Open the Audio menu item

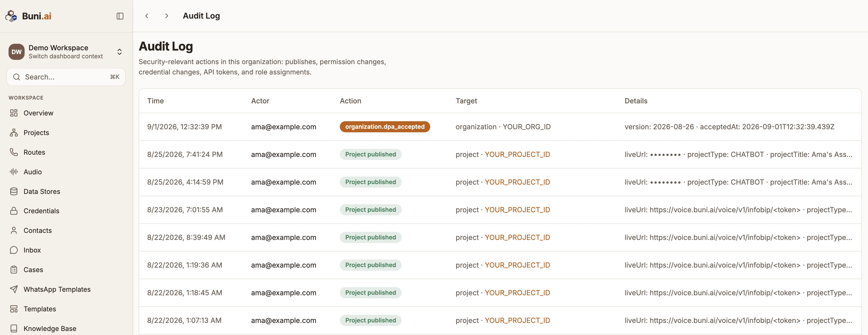coord(66,172)
